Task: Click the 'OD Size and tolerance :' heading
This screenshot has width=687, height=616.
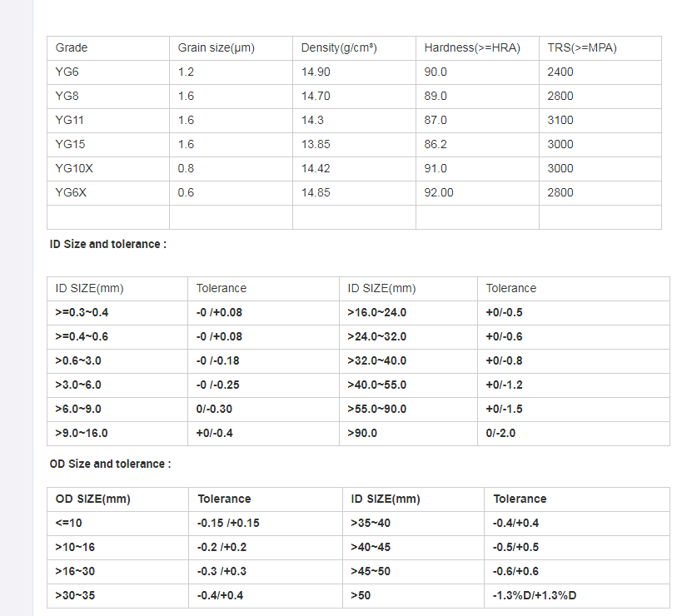Action: [x=111, y=464]
